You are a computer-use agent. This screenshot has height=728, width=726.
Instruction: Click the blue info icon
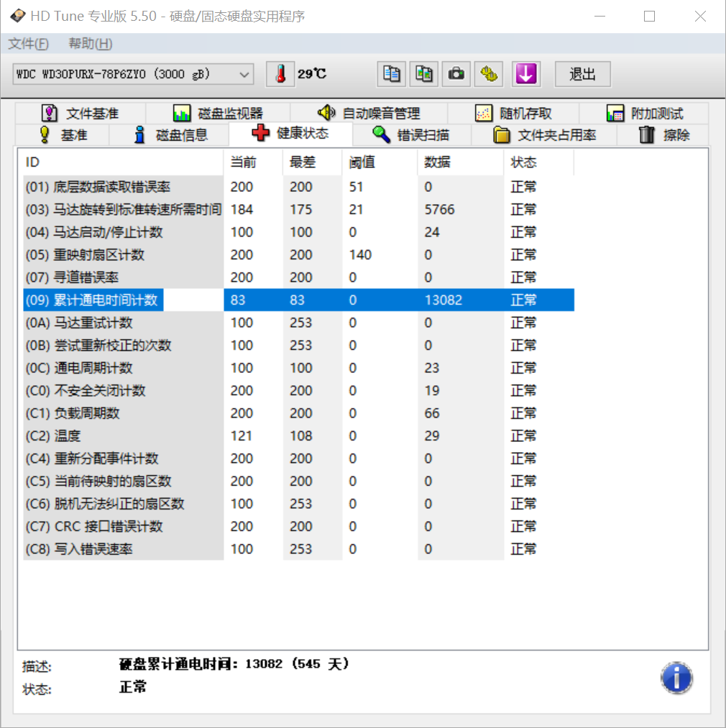click(676, 678)
